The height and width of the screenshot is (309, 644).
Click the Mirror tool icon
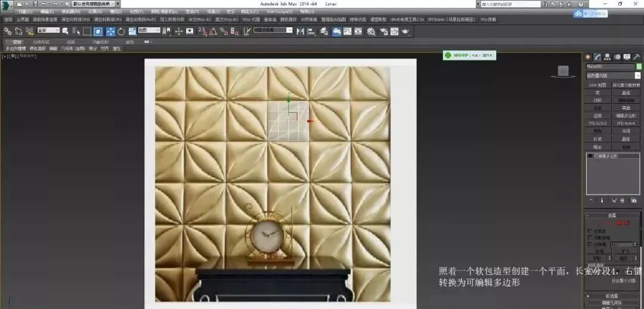[x=300, y=31]
